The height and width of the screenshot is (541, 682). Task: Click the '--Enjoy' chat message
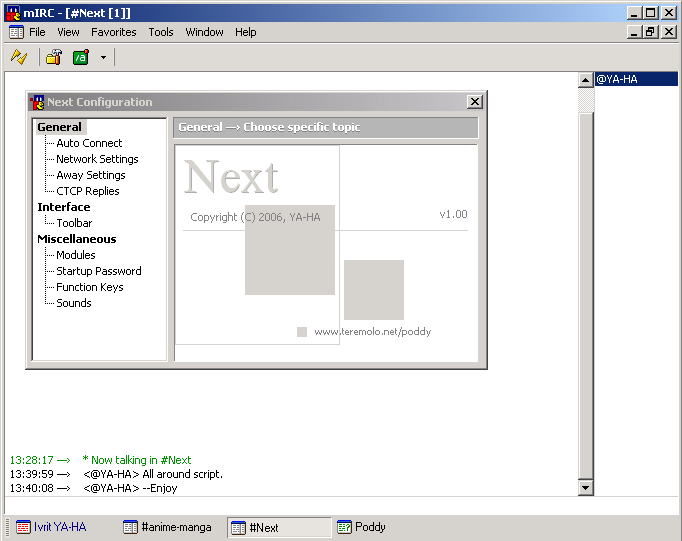click(x=160, y=488)
